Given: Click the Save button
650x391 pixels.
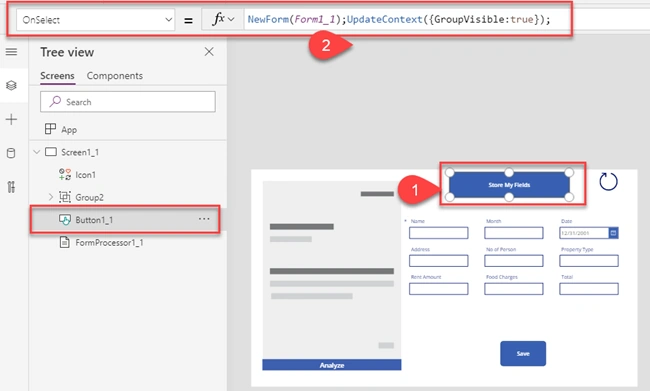Looking at the screenshot, I should pos(523,353).
